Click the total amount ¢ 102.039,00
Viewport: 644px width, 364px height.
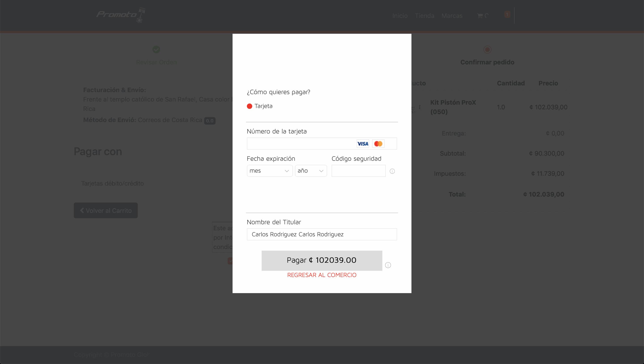pyautogui.click(x=544, y=194)
